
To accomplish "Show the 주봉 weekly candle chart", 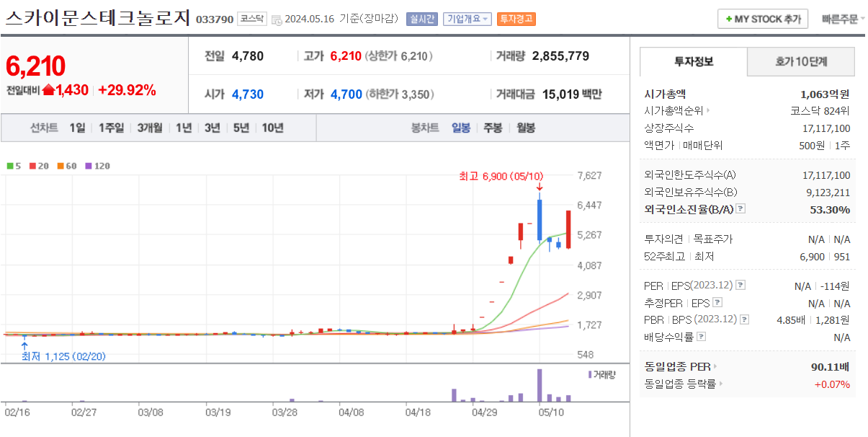I will coord(493,128).
